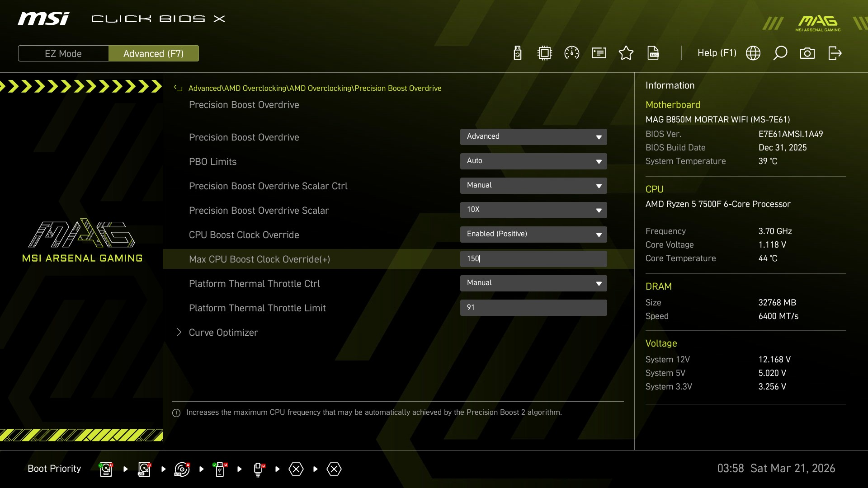Click the language globe icon
868x488 pixels.
tap(753, 53)
